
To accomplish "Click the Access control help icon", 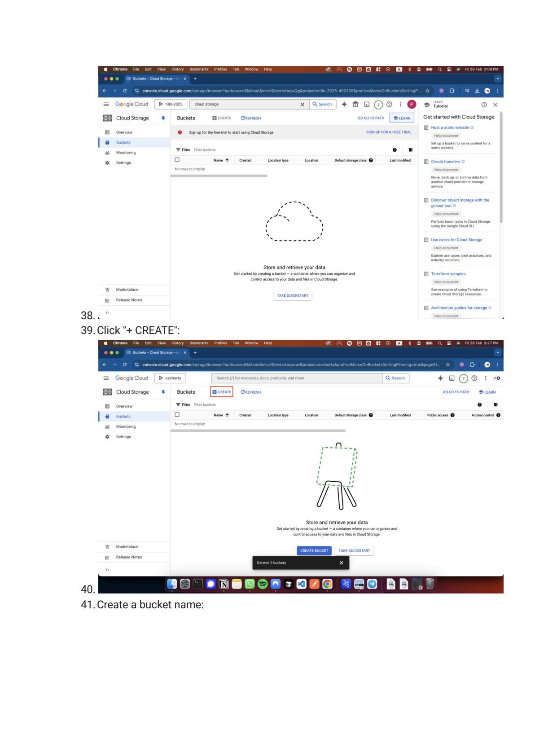I will tap(498, 415).
